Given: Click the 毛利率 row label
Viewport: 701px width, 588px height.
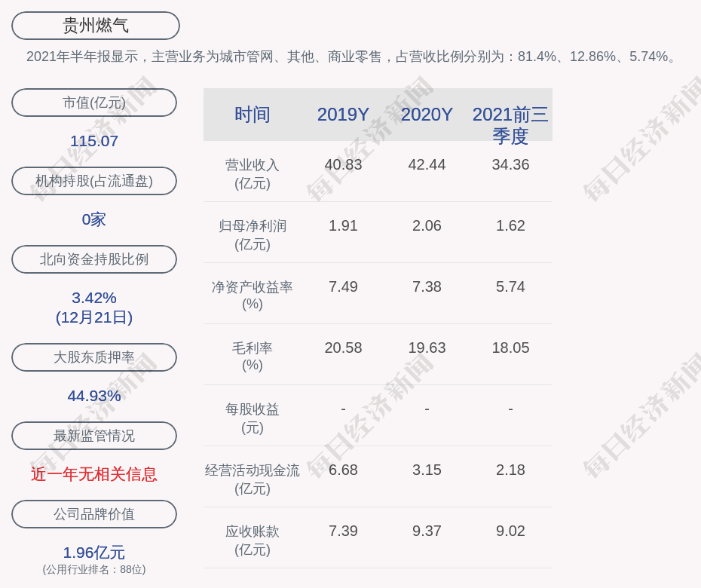Looking at the screenshot, I should pyautogui.click(x=253, y=357).
